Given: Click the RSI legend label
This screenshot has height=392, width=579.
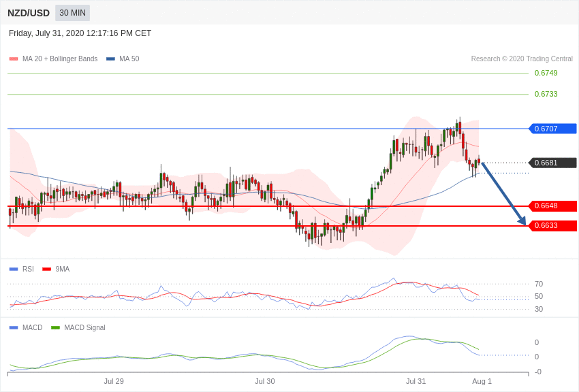Looking at the screenshot, I should [28, 269].
